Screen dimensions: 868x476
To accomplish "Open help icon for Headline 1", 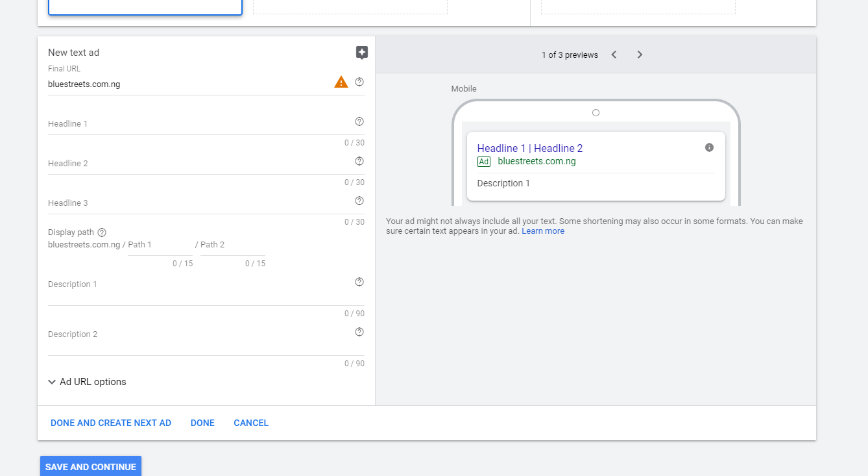I will [x=359, y=121].
